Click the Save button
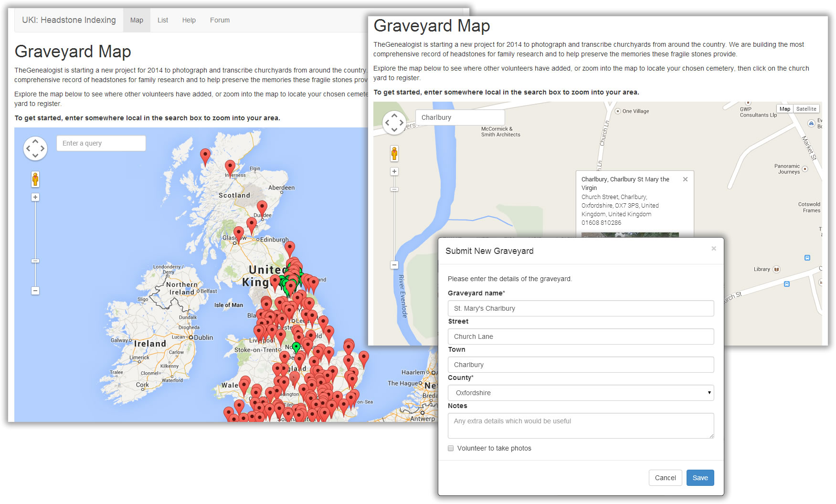Screen dimensions: 836x504 (x=700, y=478)
